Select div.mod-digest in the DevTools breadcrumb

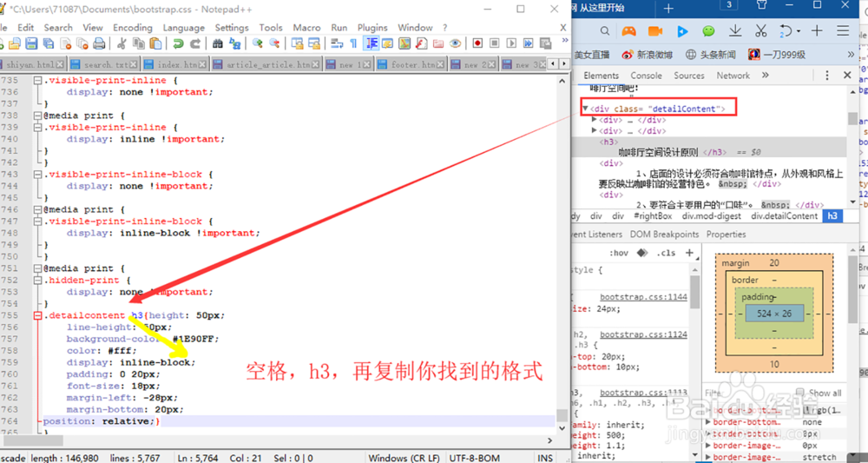coord(712,216)
